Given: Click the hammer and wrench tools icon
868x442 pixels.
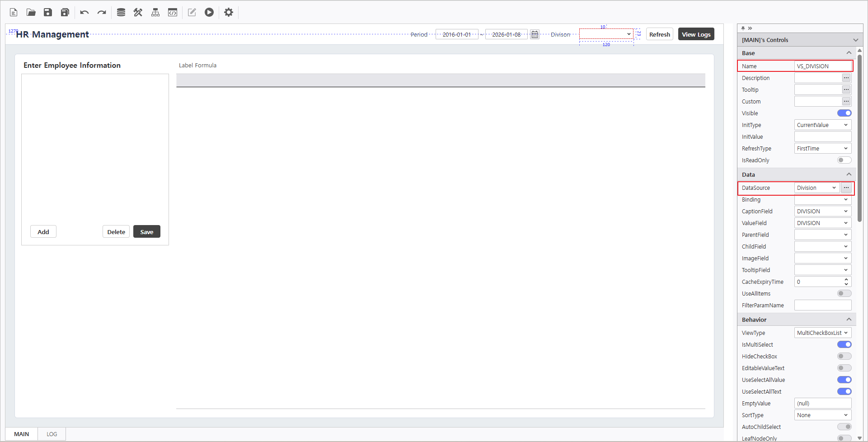Looking at the screenshot, I should [138, 12].
